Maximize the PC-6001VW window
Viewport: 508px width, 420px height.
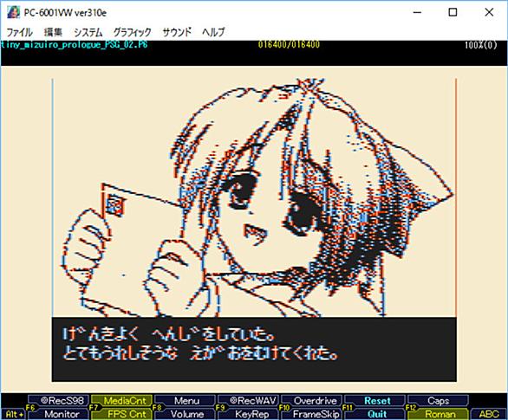coord(453,12)
